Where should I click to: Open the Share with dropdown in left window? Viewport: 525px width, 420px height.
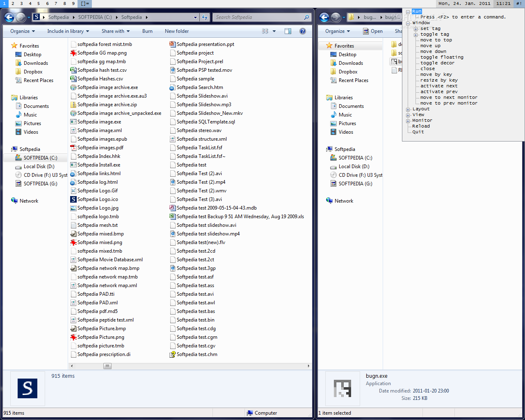(116, 31)
